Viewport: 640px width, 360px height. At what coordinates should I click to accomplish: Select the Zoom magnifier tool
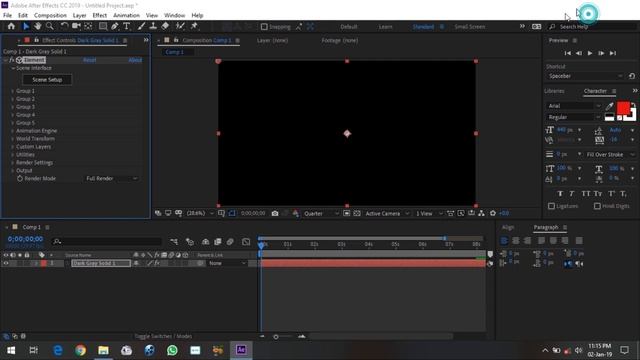coord(50,26)
